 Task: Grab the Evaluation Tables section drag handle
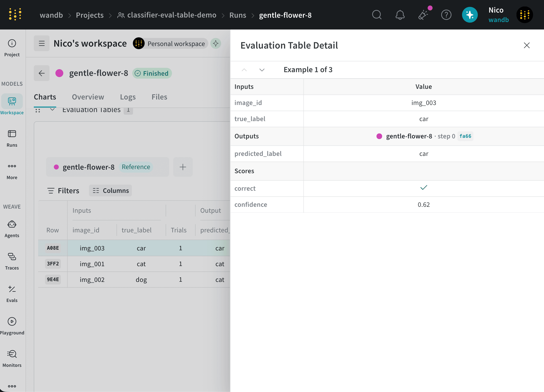pyautogui.click(x=38, y=110)
